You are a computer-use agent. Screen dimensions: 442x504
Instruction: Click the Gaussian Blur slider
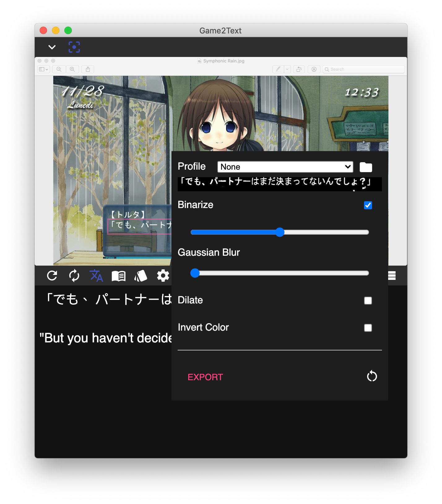click(280, 273)
